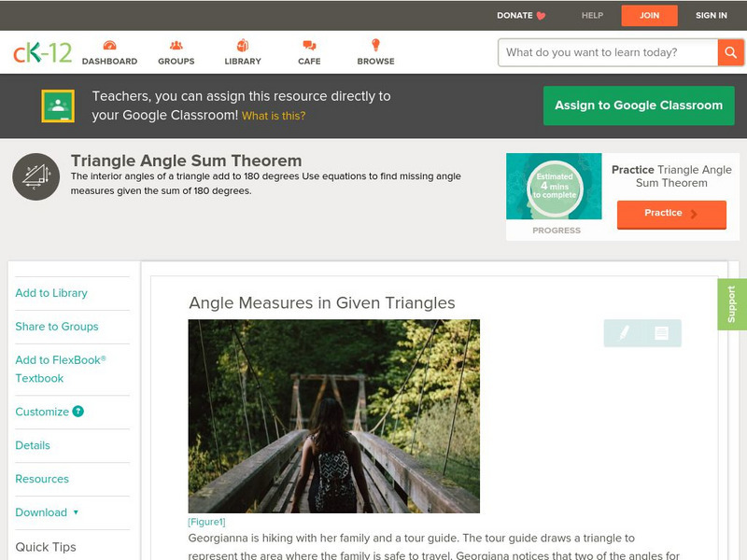Click the 'What is this?' link
Image resolution: width=747 pixels, height=560 pixels.
point(274,116)
